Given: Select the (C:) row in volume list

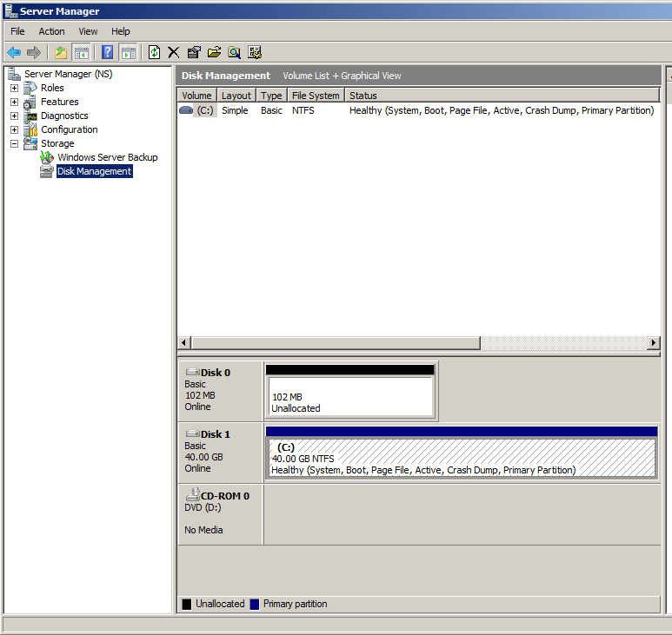Looking at the screenshot, I should click(418, 110).
